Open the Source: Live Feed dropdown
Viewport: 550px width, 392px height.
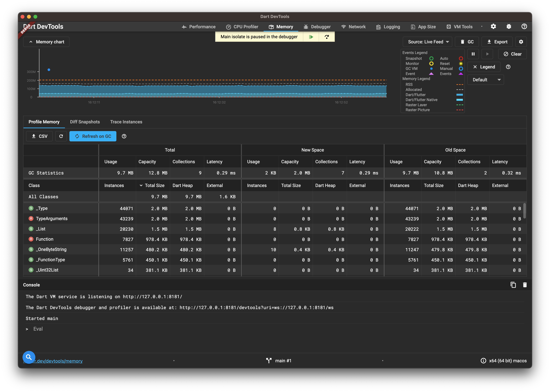pyautogui.click(x=427, y=42)
